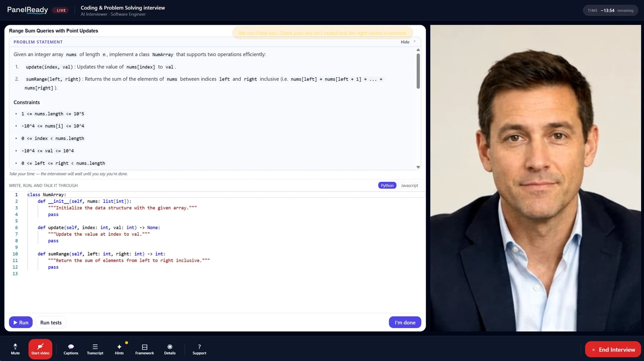Image resolution: width=644 pixels, height=361 pixels.
Task: Mute the microphone in the bottom bar
Action: 15,349
